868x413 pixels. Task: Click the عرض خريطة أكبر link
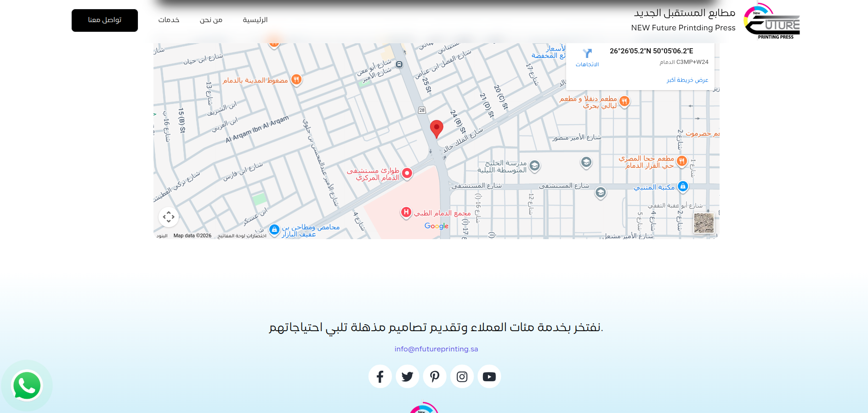click(x=687, y=80)
